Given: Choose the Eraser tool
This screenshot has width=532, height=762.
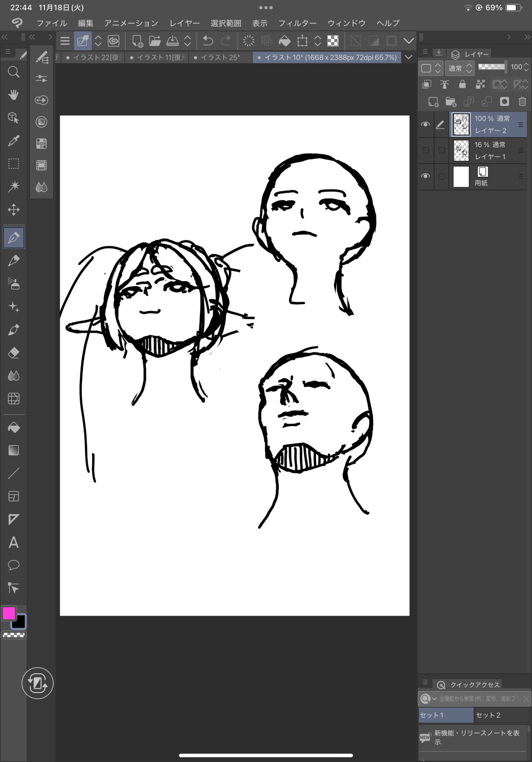Looking at the screenshot, I should tap(14, 353).
